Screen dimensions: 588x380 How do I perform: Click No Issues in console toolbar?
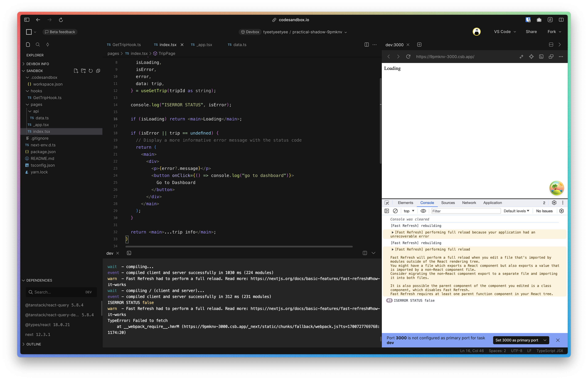click(x=544, y=211)
